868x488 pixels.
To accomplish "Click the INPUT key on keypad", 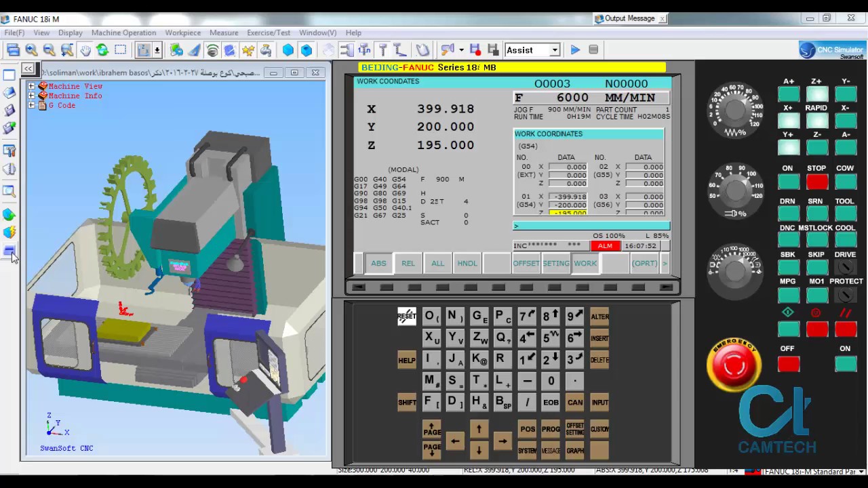I will tap(599, 403).
